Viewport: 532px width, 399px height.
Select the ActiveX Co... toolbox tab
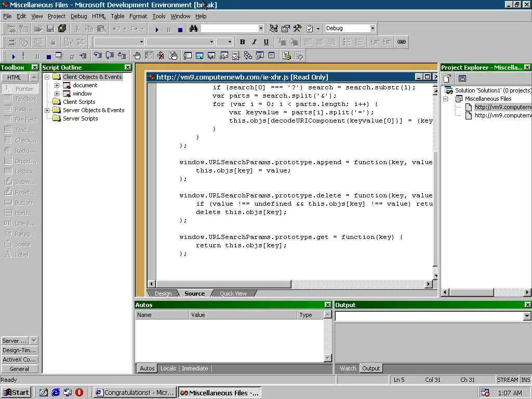[x=19, y=360]
